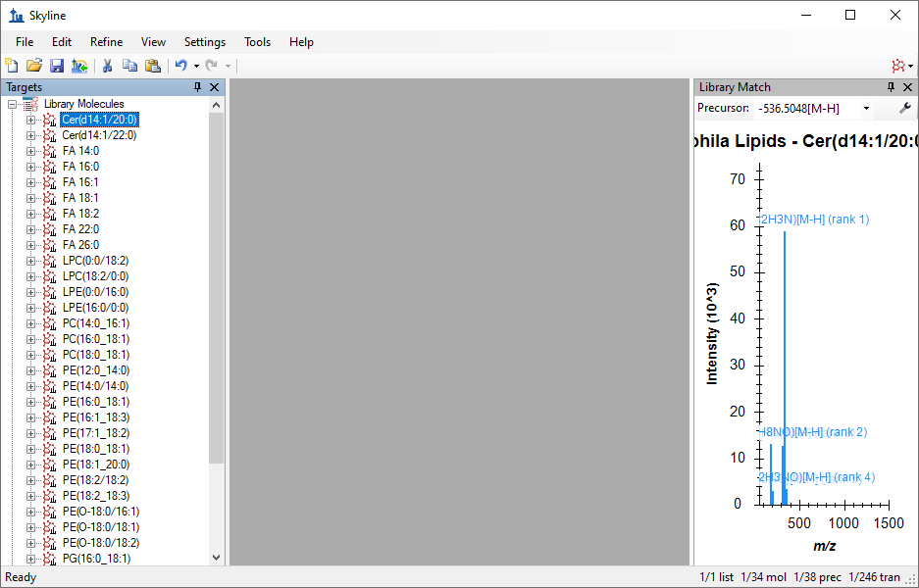Click the PE(18:0_18:1) molecule icon

(50, 449)
